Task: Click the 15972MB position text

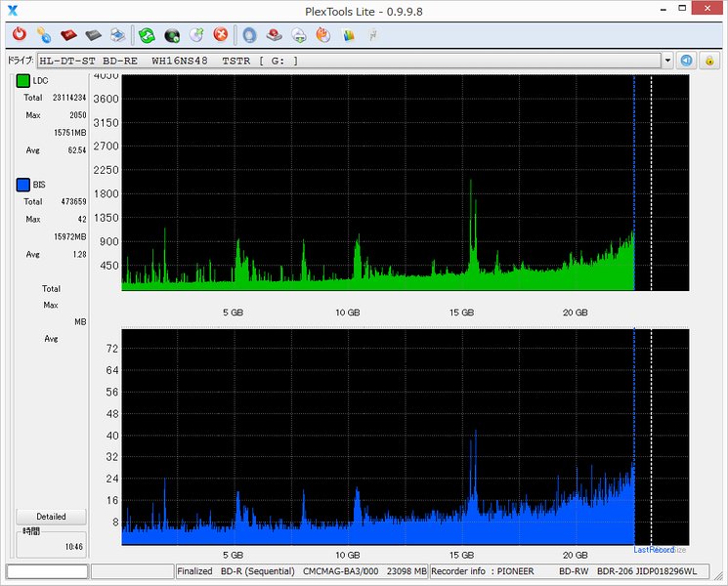Action: pos(70,236)
